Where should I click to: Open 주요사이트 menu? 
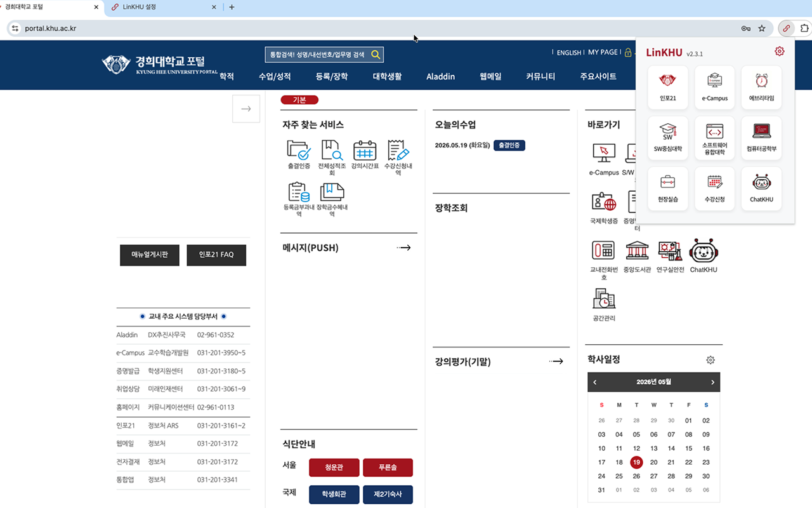click(x=598, y=77)
